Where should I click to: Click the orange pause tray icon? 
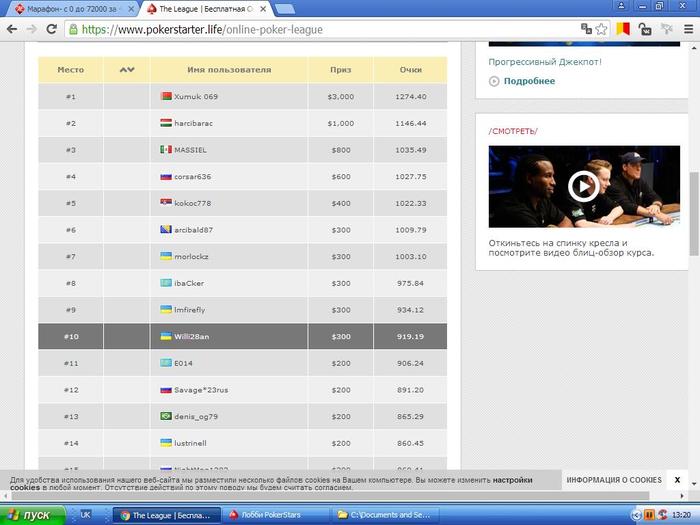[650, 515]
